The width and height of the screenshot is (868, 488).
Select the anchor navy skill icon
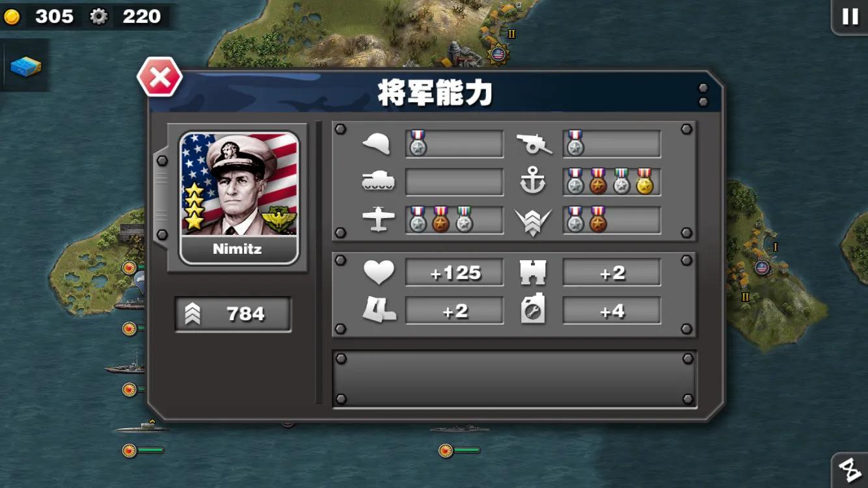pyautogui.click(x=533, y=182)
